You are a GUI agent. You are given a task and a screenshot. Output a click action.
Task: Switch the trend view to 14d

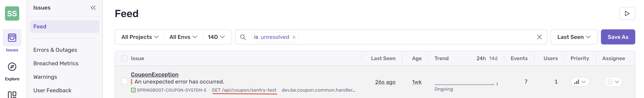pos(493,59)
